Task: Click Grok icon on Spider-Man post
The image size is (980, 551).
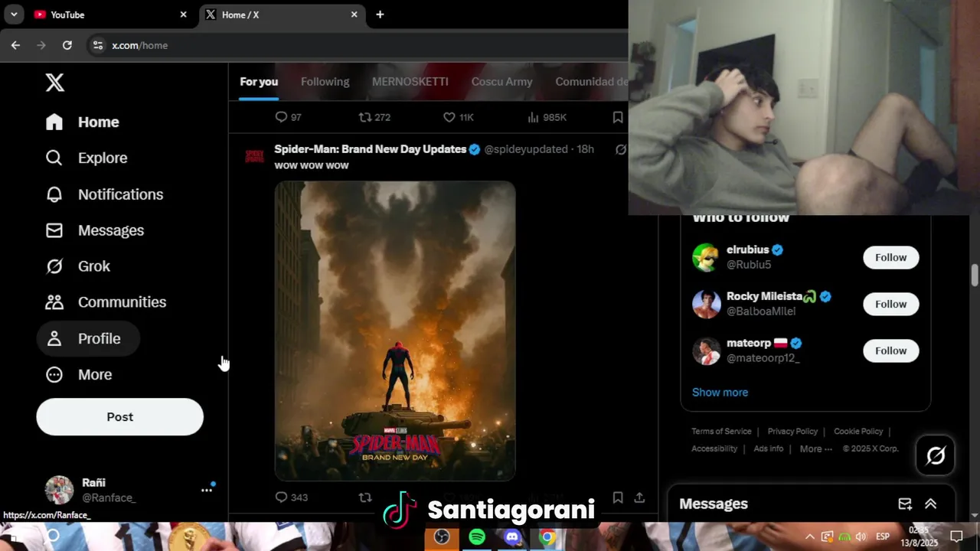Action: (621, 149)
